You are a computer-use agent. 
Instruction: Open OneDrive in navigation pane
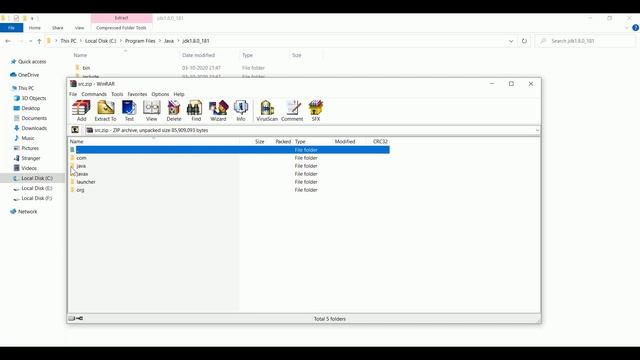(28, 75)
